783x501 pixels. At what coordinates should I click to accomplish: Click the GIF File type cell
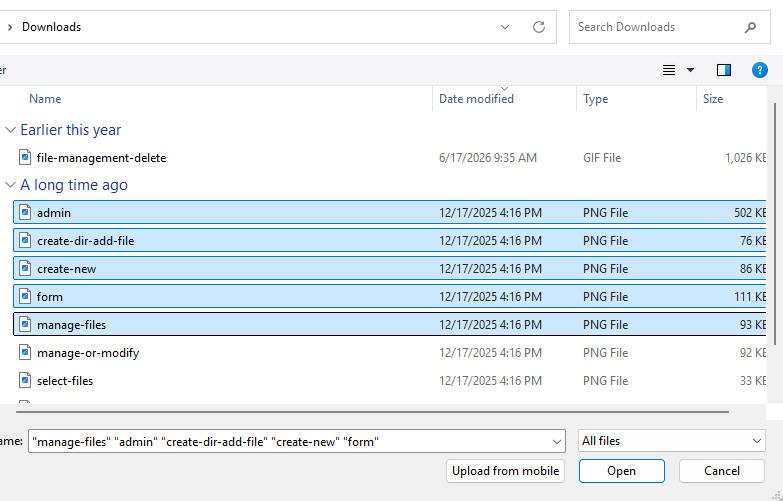(x=602, y=158)
